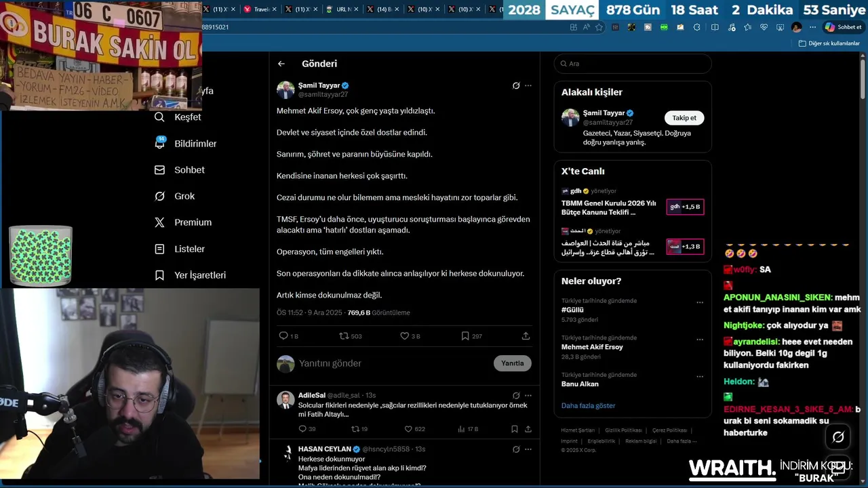
Task: Open the 769,6 B Görüntüleme view count
Action: (x=378, y=313)
